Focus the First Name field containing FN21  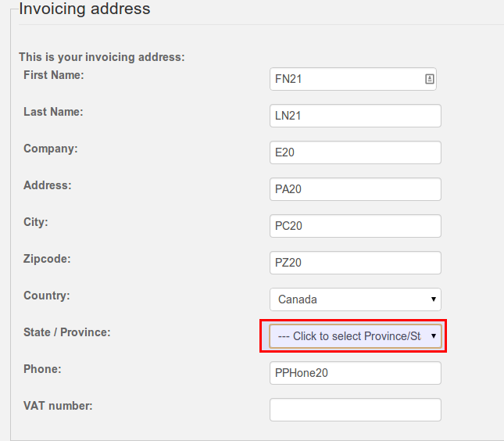(353, 79)
